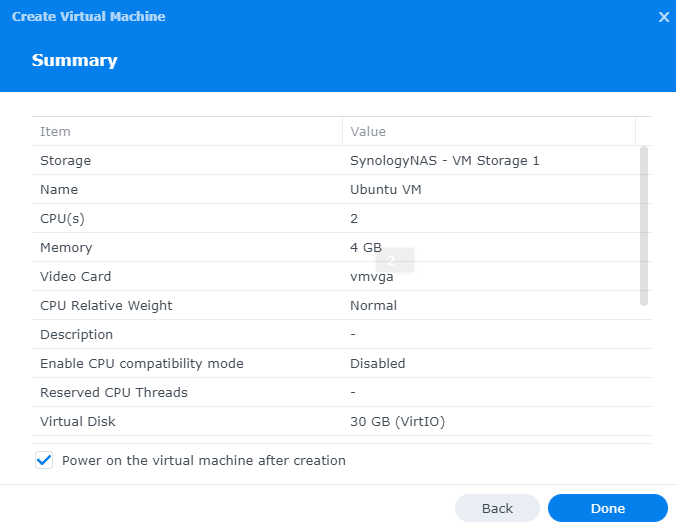676x525 pixels.
Task: Click the Done button
Action: [x=607, y=508]
